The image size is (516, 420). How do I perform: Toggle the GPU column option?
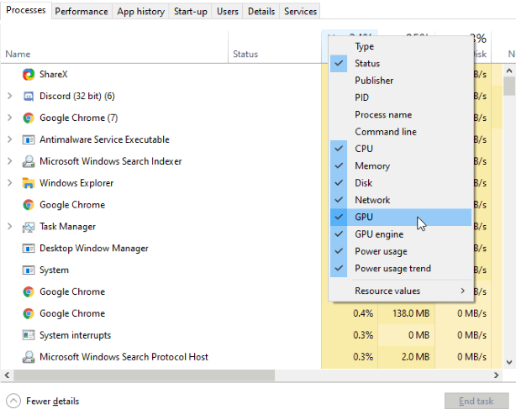tap(401, 217)
